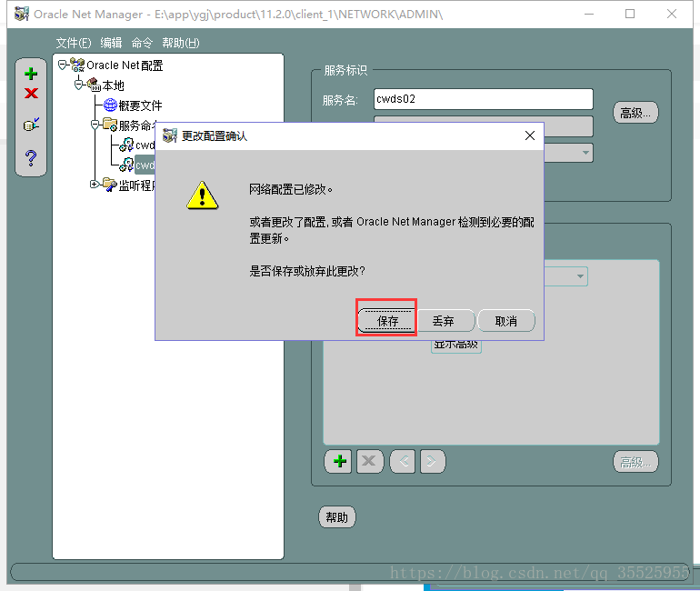The height and width of the screenshot is (591, 700).
Task: Click the yellow warning triangle icon
Action: click(x=202, y=195)
